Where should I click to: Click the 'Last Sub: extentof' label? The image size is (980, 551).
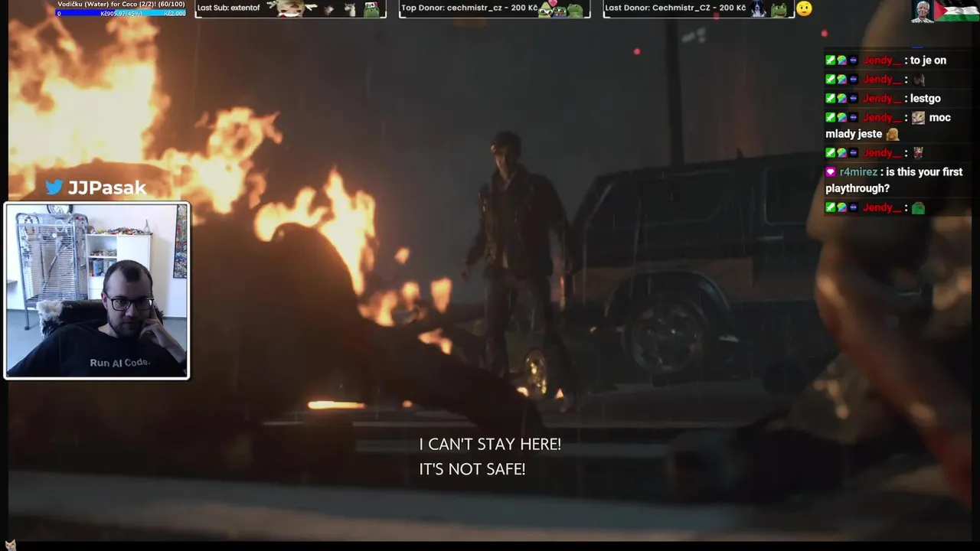pyautogui.click(x=228, y=8)
